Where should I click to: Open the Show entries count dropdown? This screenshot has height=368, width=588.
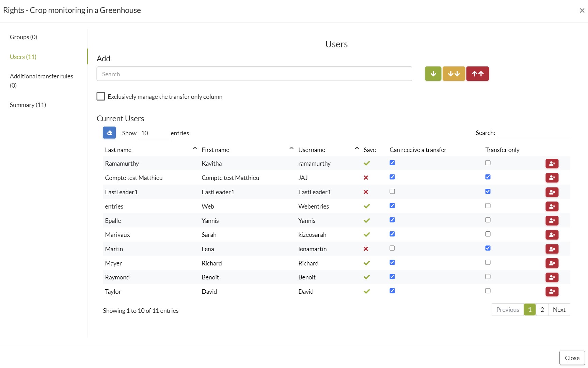(x=153, y=133)
